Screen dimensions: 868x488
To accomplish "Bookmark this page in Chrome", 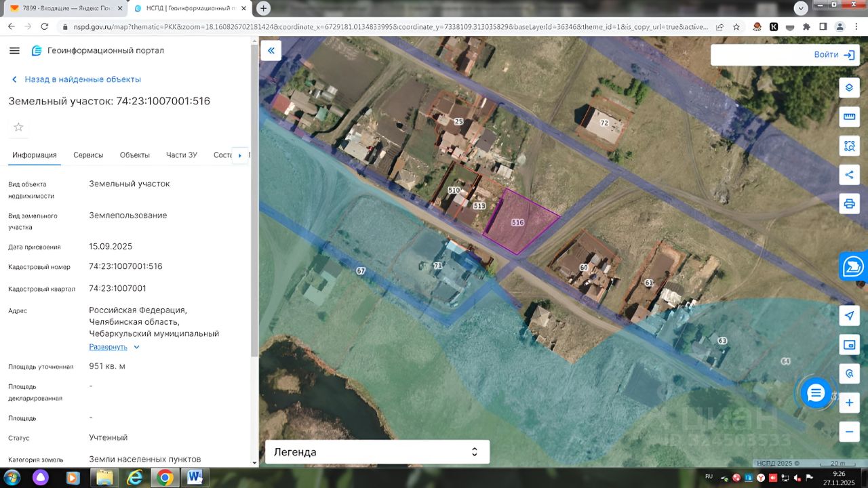I will point(736,26).
